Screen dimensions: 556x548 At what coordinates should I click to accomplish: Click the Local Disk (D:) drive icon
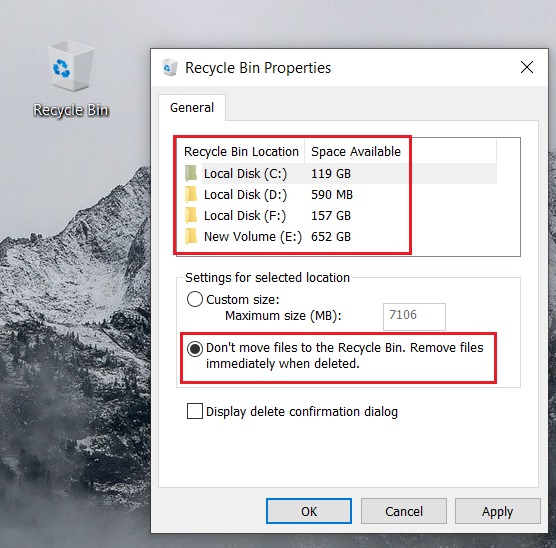pyautogui.click(x=191, y=194)
